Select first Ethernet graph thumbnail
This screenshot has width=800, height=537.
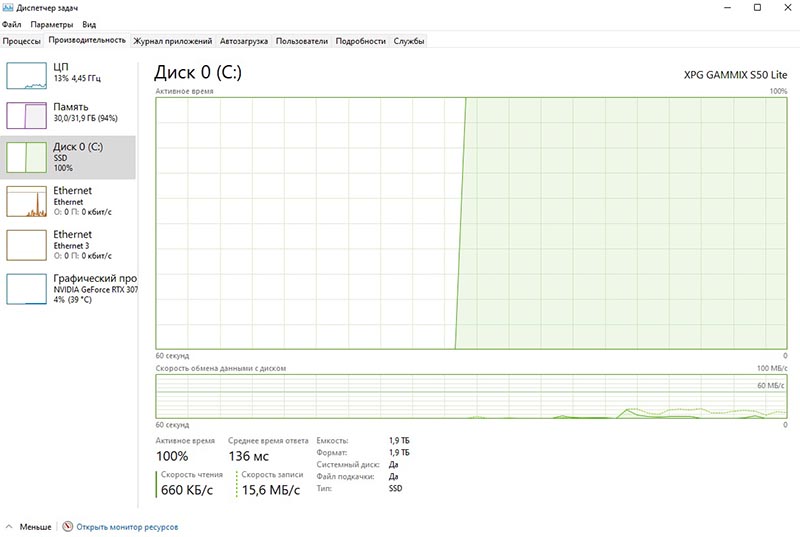point(27,201)
